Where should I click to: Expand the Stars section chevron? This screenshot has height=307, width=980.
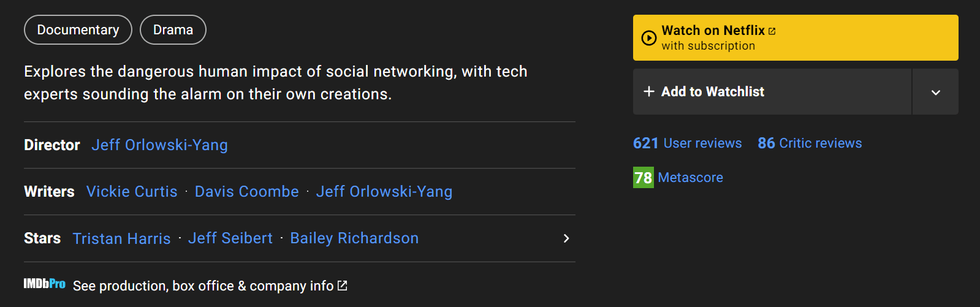pos(566,238)
